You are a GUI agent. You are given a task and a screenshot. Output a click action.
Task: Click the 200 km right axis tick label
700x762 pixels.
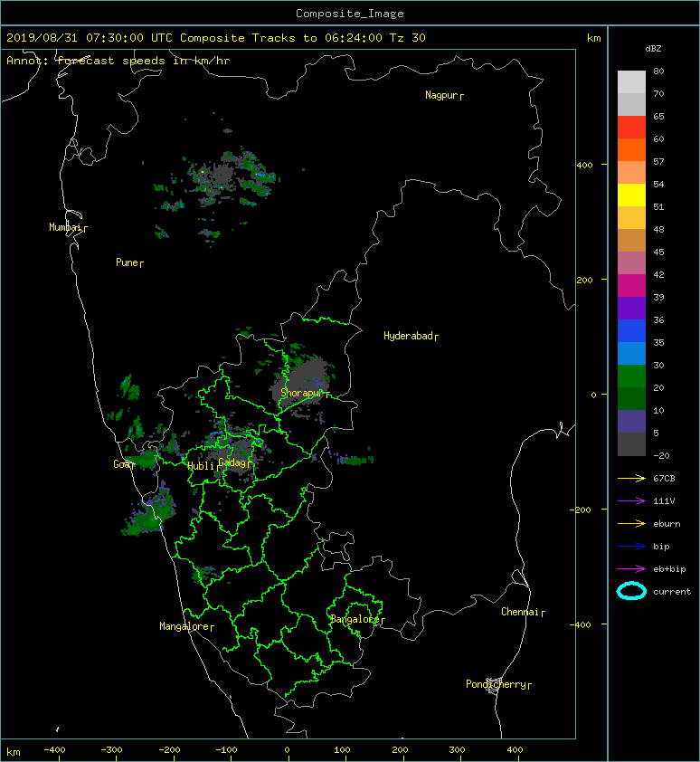point(585,281)
